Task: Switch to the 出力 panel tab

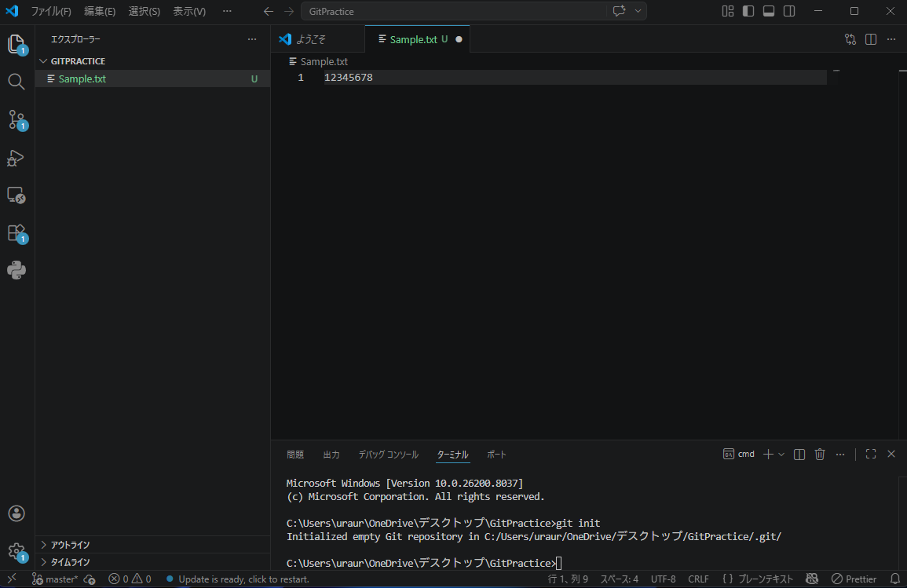Action: [x=331, y=455]
